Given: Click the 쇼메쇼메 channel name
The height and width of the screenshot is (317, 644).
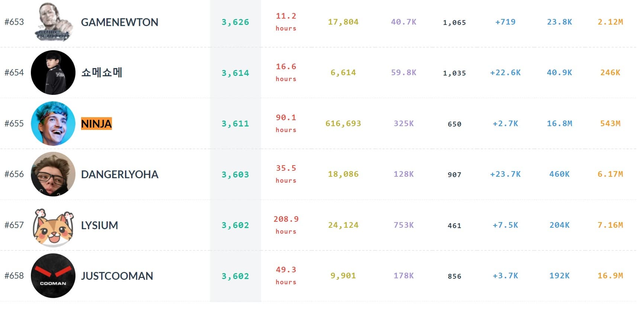Looking at the screenshot, I should pyautogui.click(x=102, y=73).
